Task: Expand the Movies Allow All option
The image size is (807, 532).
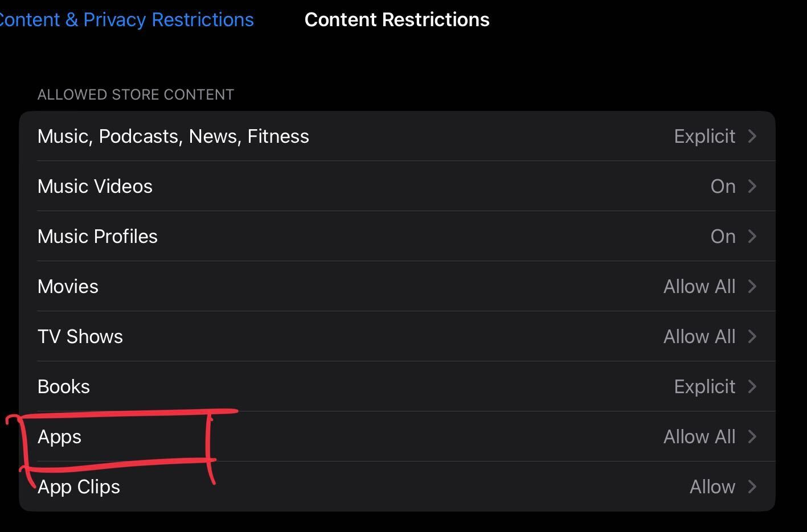Action: pyautogui.click(x=699, y=286)
